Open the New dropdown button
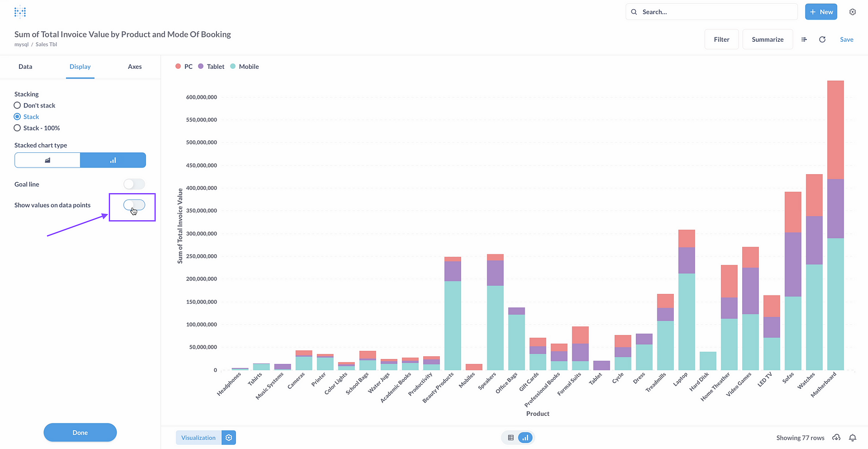The image size is (868, 449). coord(821,12)
